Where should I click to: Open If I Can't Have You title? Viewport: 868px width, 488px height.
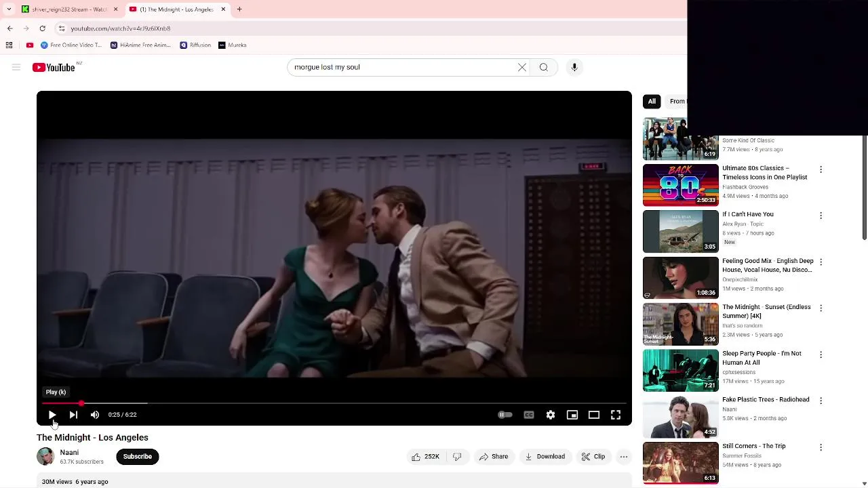(748, 214)
